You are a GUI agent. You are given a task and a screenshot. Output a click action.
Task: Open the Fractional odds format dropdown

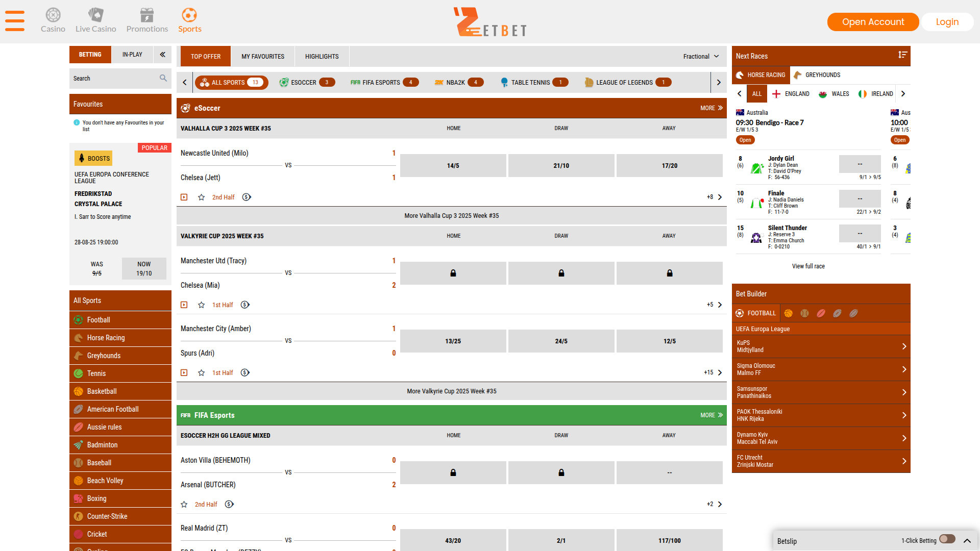701,57
